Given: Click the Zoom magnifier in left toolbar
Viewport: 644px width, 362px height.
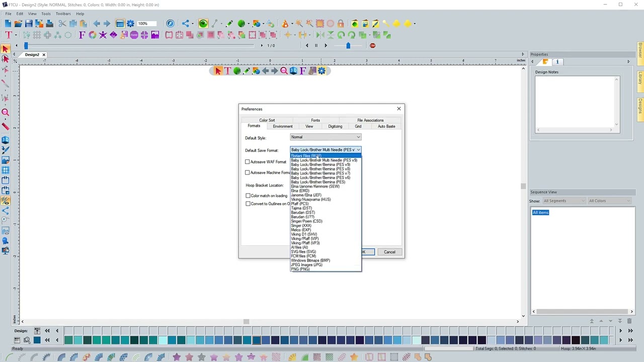Looking at the screenshot, I should [x=5, y=113].
